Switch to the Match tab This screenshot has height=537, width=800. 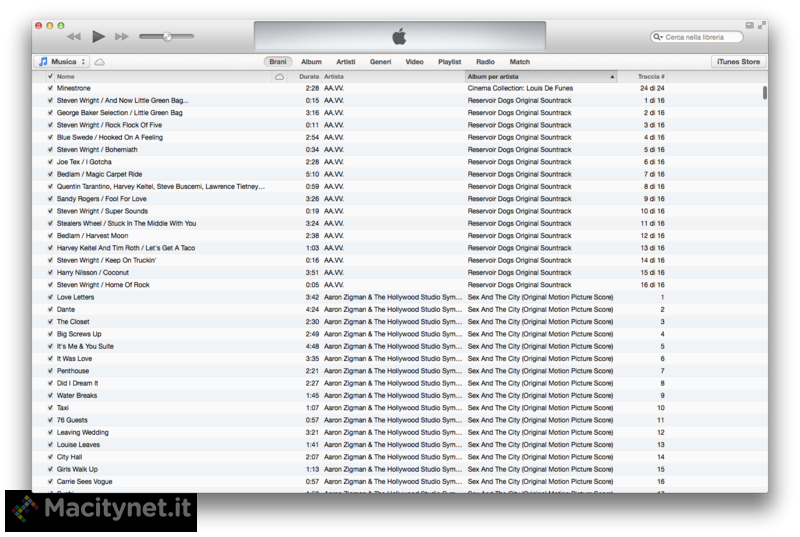point(519,62)
